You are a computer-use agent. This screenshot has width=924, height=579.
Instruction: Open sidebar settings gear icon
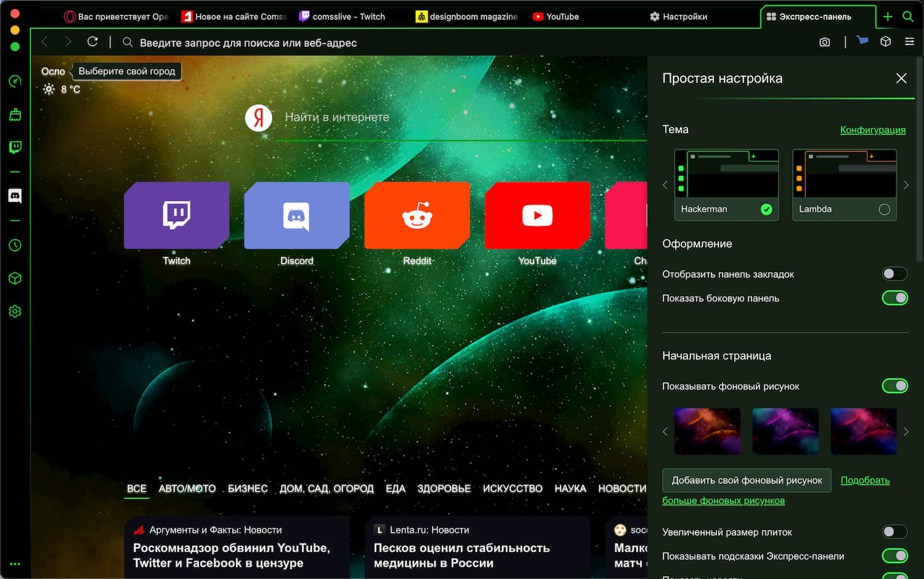15,312
